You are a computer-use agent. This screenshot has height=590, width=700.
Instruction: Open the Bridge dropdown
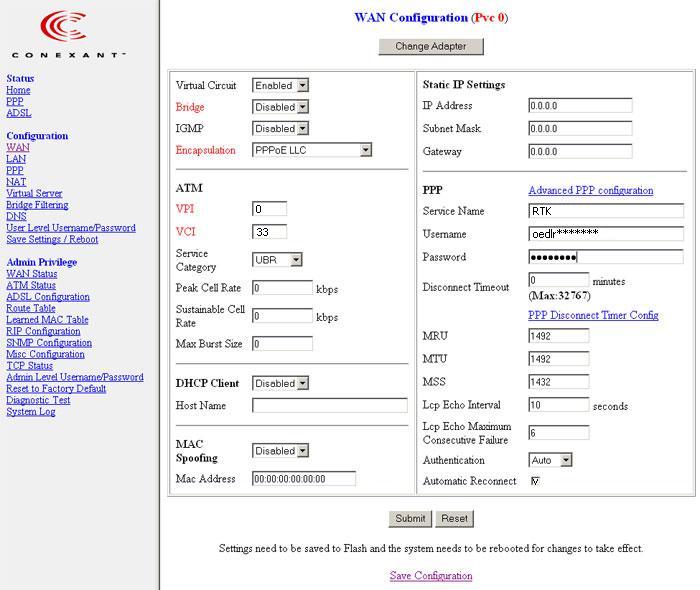280,107
